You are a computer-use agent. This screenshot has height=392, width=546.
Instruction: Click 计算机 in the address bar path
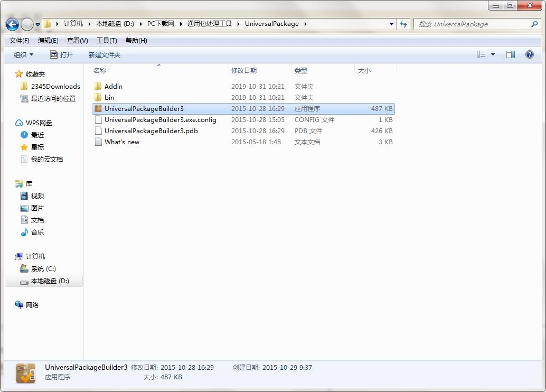pos(73,24)
